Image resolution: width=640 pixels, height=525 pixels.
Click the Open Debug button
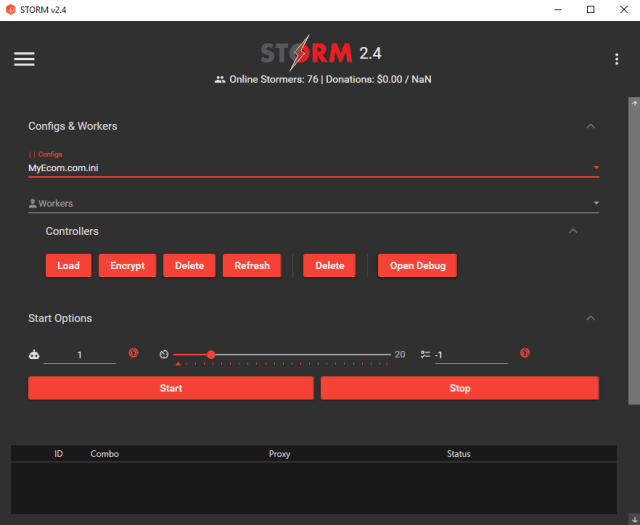click(x=417, y=265)
